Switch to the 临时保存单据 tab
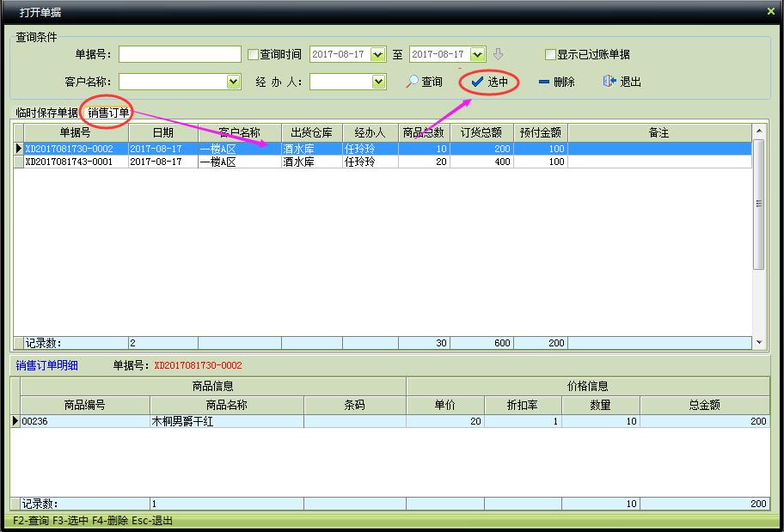Screen dimensions: 784x532 pos(47,113)
